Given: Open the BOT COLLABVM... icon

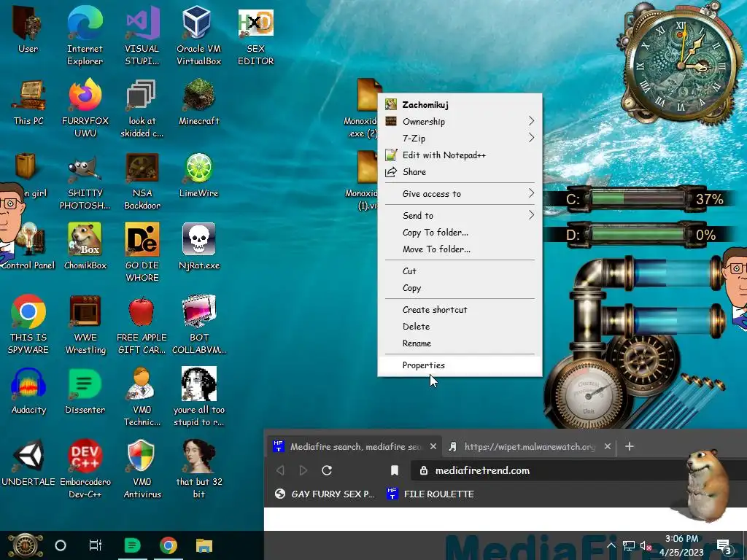Looking at the screenshot, I should 198,312.
